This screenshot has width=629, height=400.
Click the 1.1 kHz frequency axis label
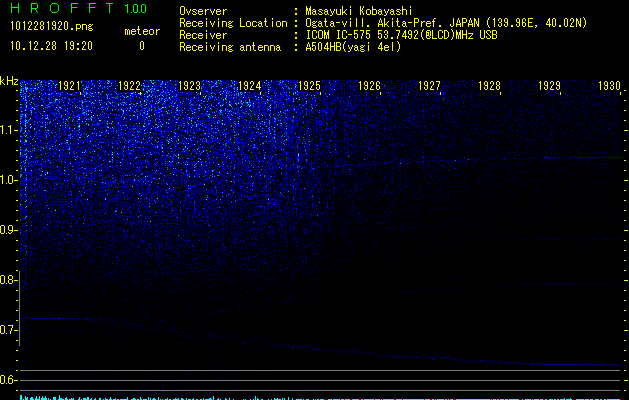click(x=8, y=130)
